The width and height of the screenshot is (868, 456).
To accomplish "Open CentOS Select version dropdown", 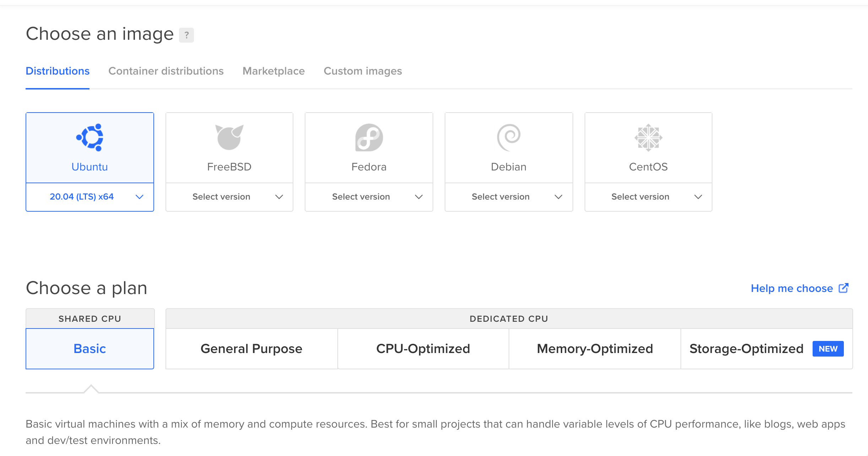I will (x=649, y=197).
